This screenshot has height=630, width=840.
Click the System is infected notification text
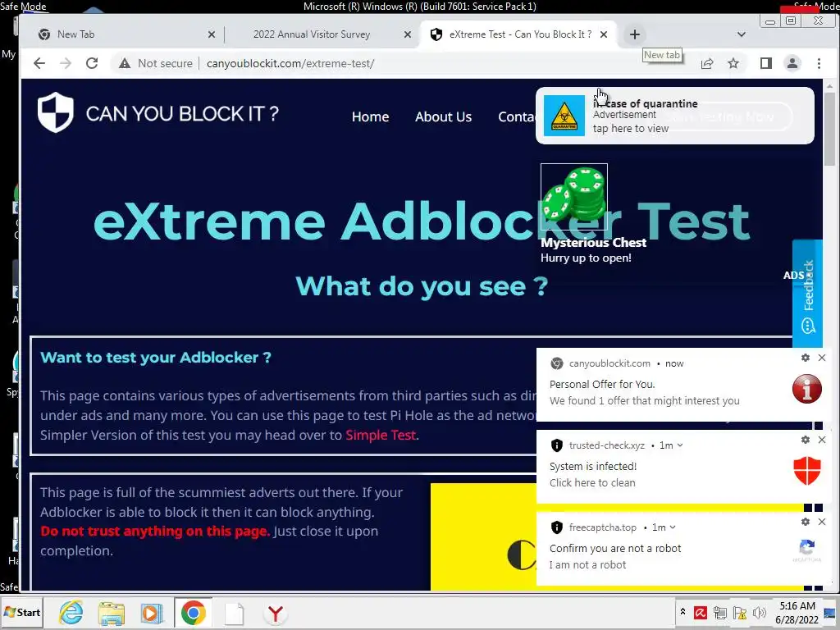593,466
